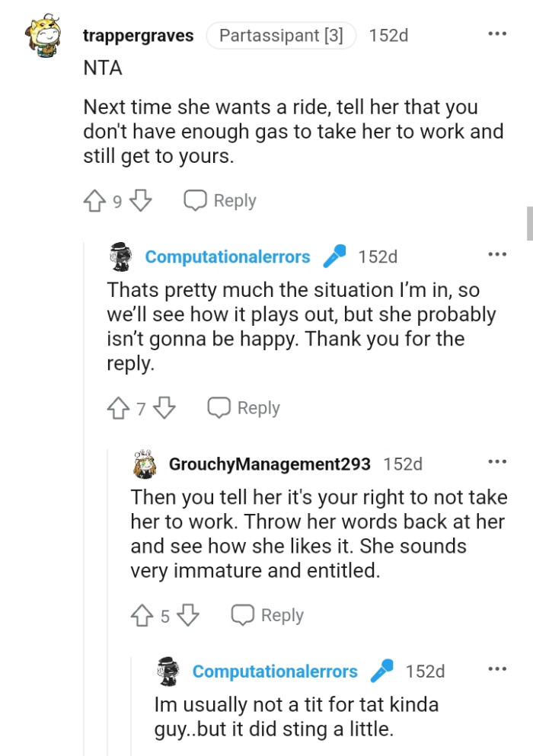The height and width of the screenshot is (756, 533).
Task: Reply to GrouchyManagement293's comment
Action: tap(266, 614)
